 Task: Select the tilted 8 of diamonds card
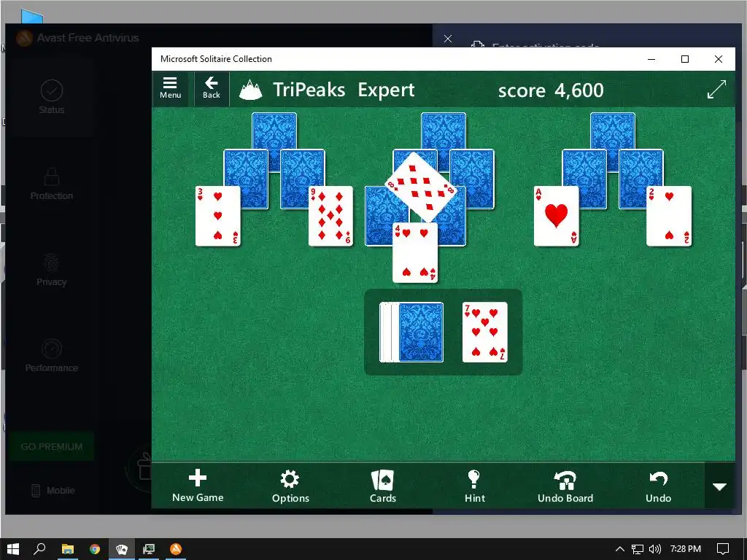coord(420,187)
